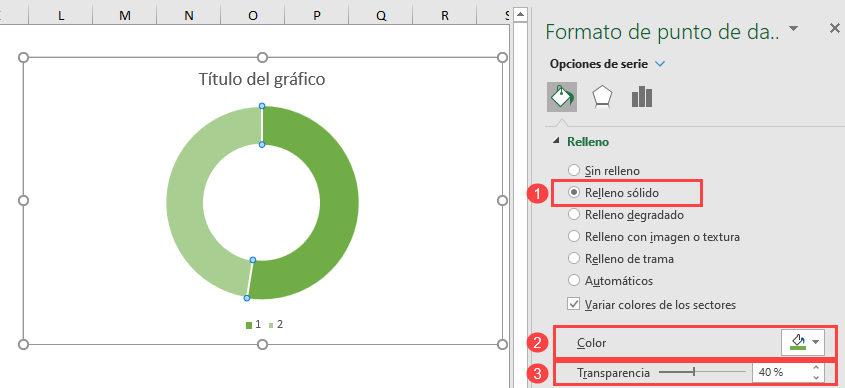Increase transparency with the up spinner arrow
The height and width of the screenshot is (388, 845).
click(816, 368)
